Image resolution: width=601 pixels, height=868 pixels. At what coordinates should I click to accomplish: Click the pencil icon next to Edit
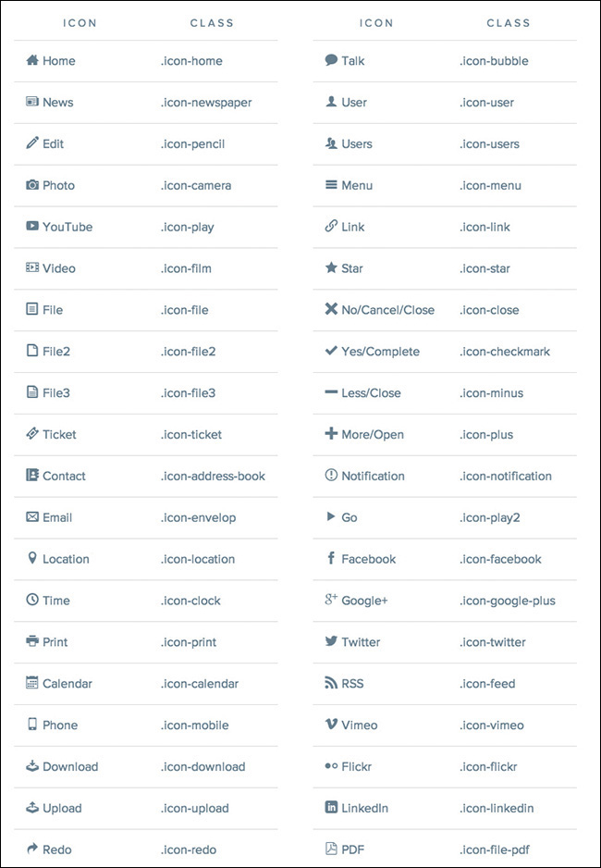(32, 143)
